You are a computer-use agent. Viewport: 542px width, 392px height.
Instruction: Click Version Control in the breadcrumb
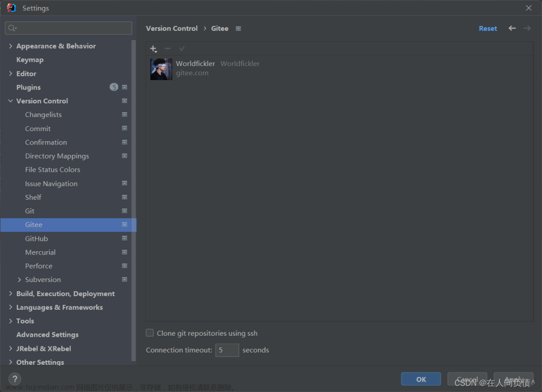tap(171, 29)
